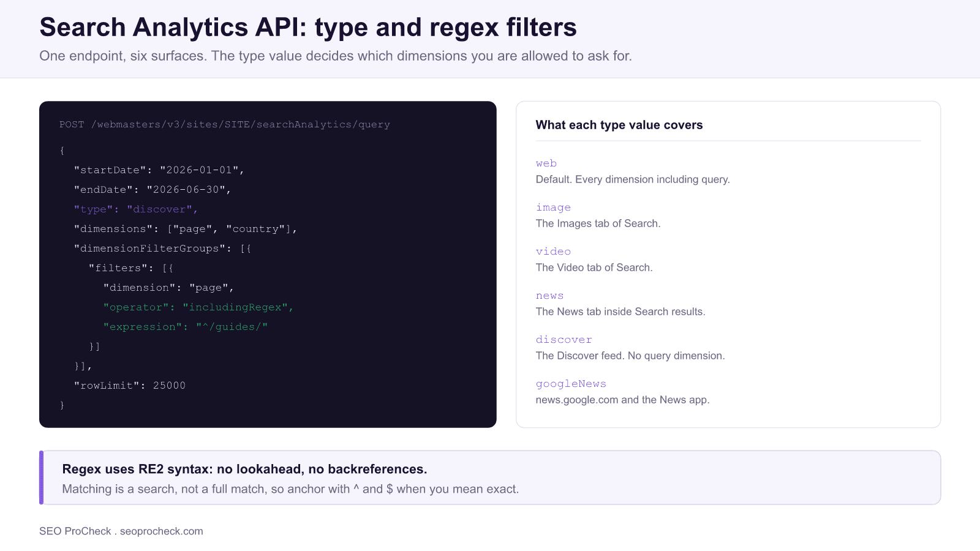This screenshot has width=980, height=551.
Task: Click the 'What each type value covers' heading
Action: pyautogui.click(x=619, y=125)
